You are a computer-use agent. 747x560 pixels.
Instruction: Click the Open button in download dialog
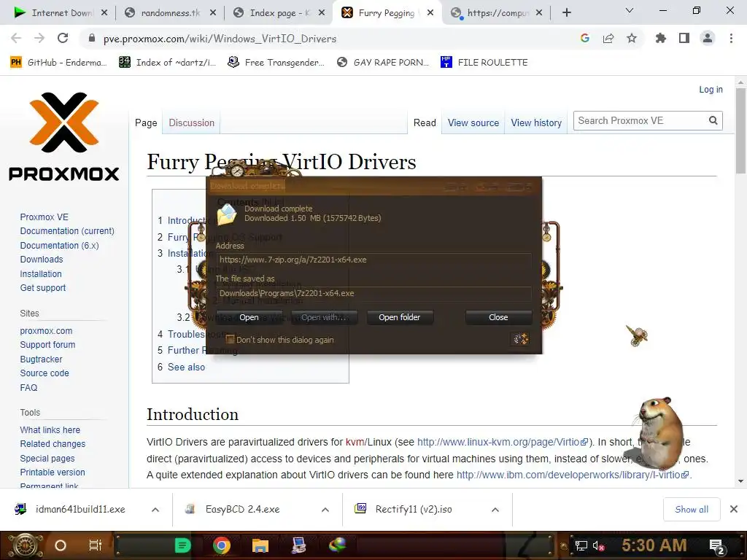coord(249,317)
